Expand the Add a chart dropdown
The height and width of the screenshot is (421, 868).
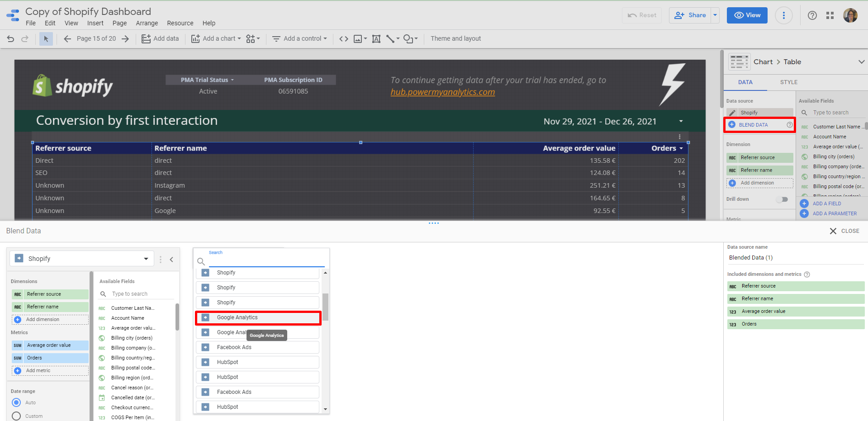pyautogui.click(x=216, y=39)
